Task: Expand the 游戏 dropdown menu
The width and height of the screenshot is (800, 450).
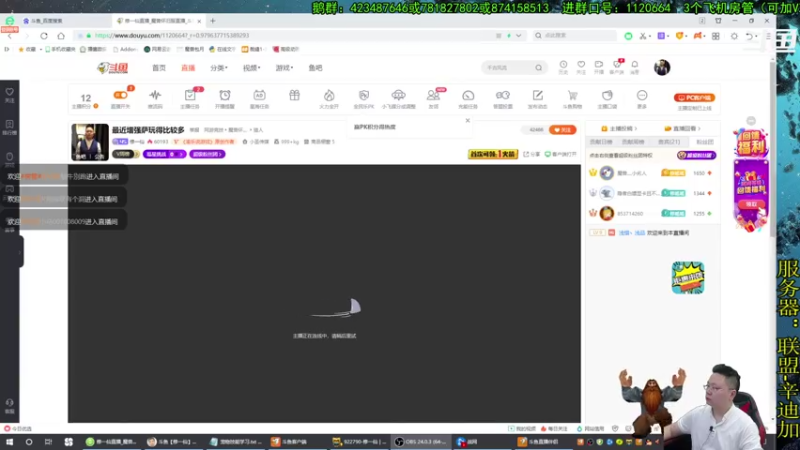Action: pyautogui.click(x=284, y=68)
